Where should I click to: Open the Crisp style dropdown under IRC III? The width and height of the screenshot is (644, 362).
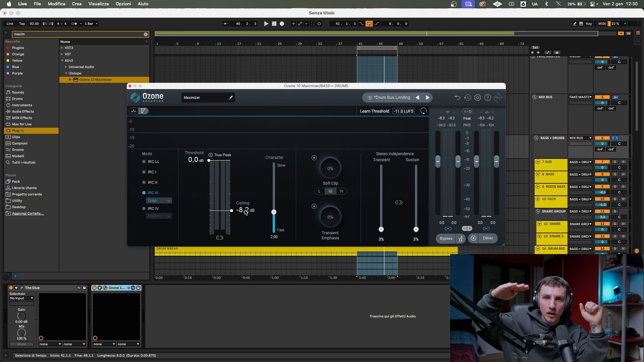pos(159,201)
